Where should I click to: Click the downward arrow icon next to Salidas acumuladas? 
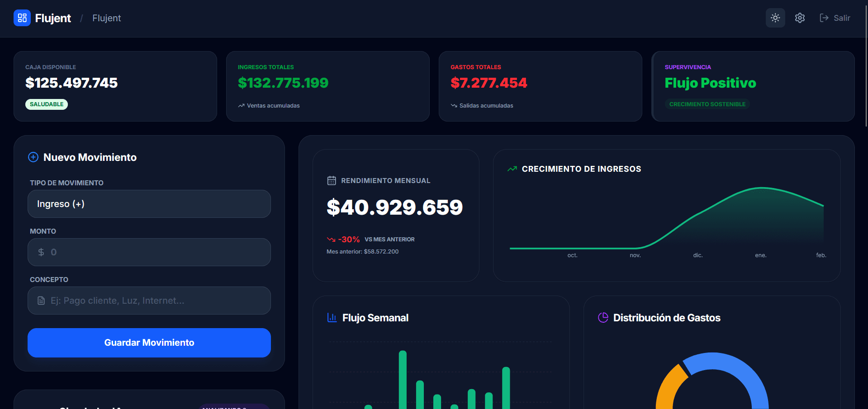pyautogui.click(x=454, y=105)
